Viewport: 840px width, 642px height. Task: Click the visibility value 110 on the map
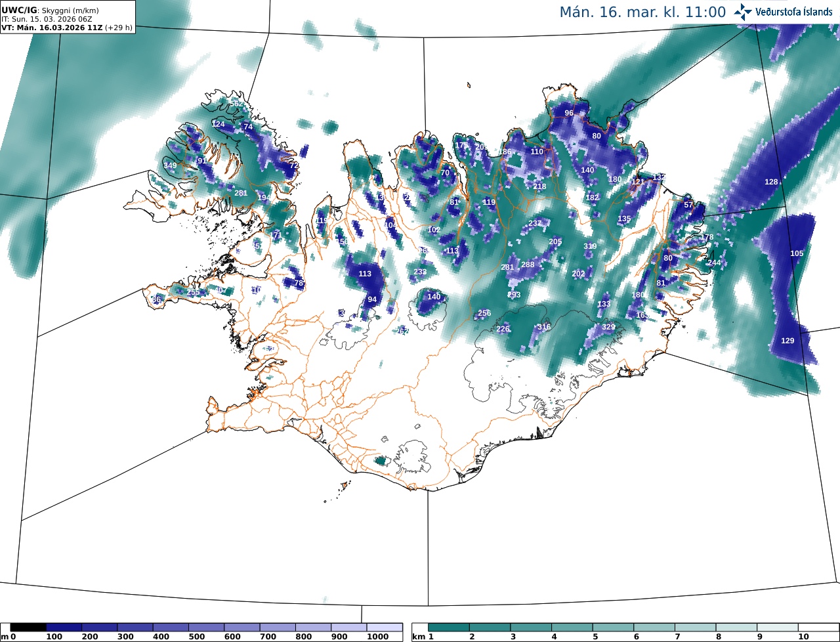click(537, 152)
